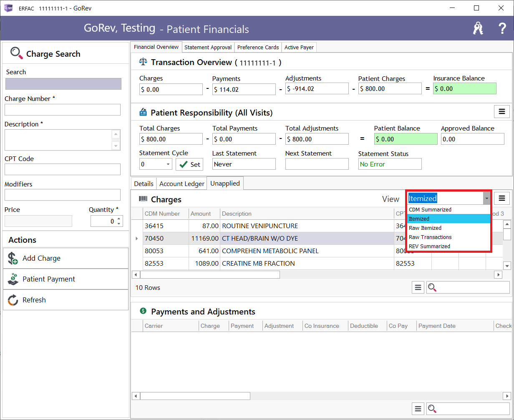Sort by Deductible column header

(x=367, y=326)
